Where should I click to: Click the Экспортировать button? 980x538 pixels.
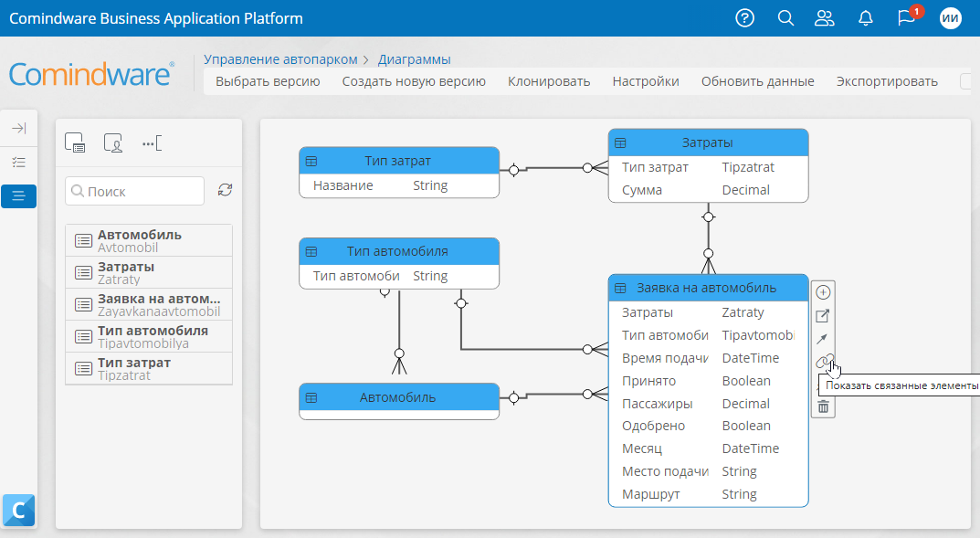click(x=887, y=81)
